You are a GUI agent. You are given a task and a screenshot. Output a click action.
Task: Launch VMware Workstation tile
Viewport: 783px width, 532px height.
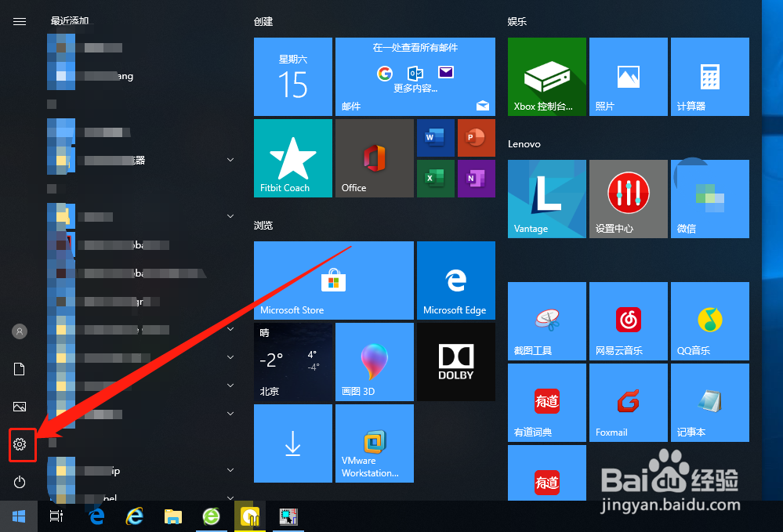pyautogui.click(x=375, y=443)
